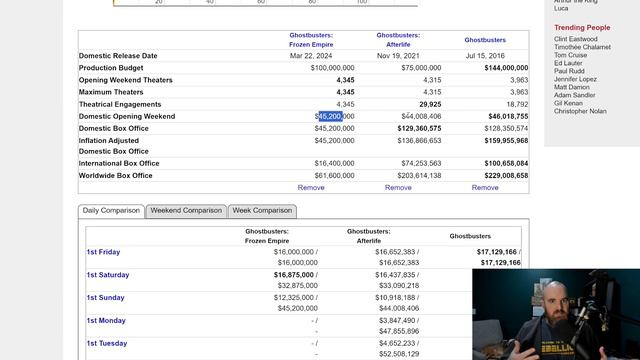
Task: Click the $128,350,574 Domestic Box Office value
Action: 506,129
